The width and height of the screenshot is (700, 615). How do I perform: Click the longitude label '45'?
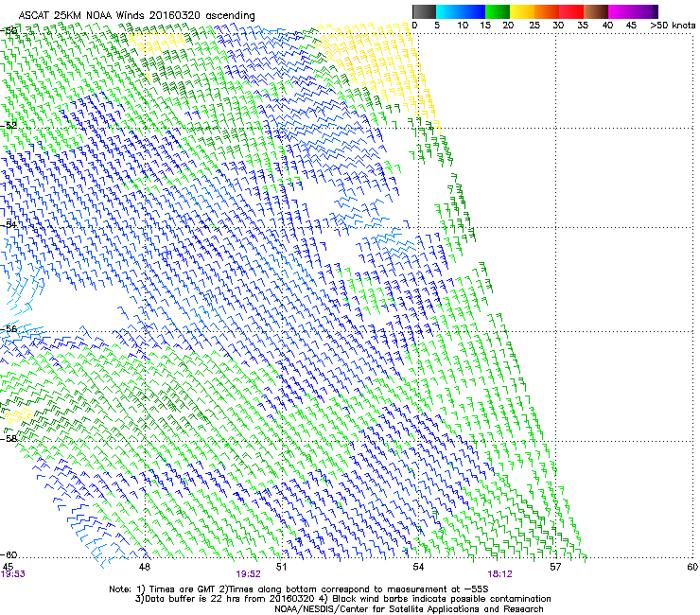pyautogui.click(x=8, y=567)
